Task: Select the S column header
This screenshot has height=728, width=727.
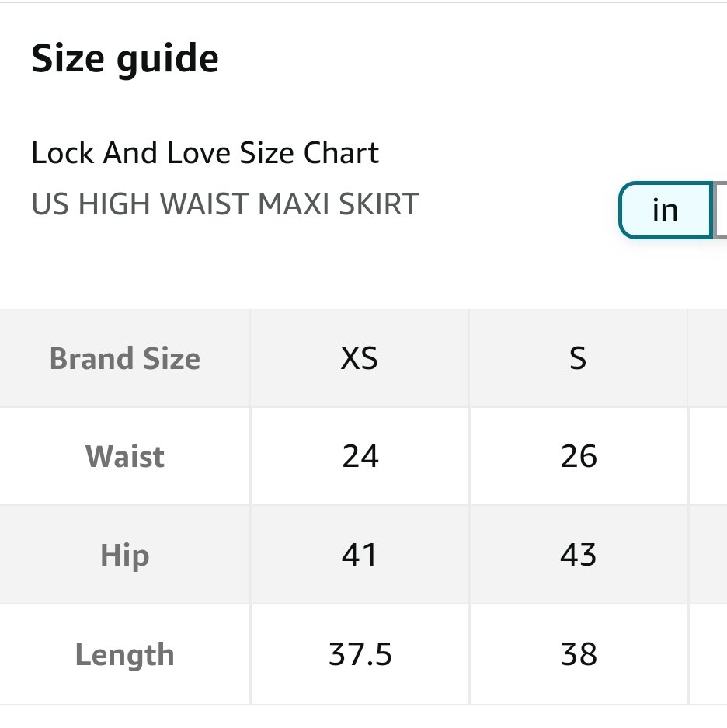Action: point(578,358)
